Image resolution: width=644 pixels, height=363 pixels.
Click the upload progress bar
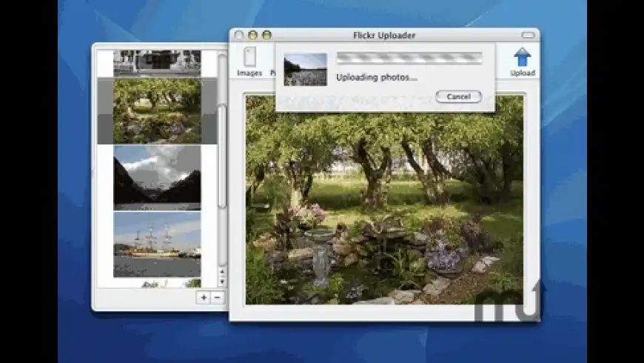click(x=409, y=58)
